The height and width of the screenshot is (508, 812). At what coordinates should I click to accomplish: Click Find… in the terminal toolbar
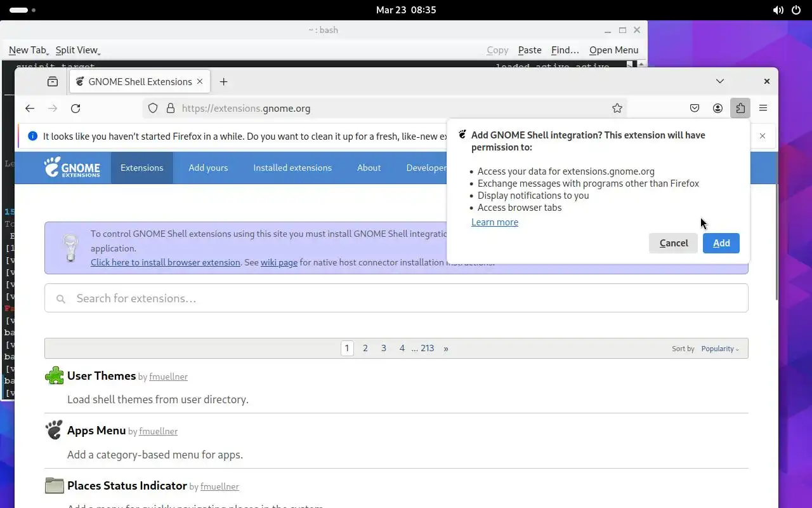pyautogui.click(x=565, y=50)
